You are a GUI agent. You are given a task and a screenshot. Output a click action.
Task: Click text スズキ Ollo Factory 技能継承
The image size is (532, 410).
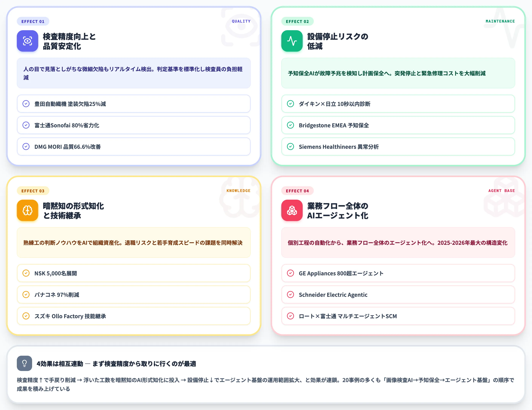coord(70,316)
